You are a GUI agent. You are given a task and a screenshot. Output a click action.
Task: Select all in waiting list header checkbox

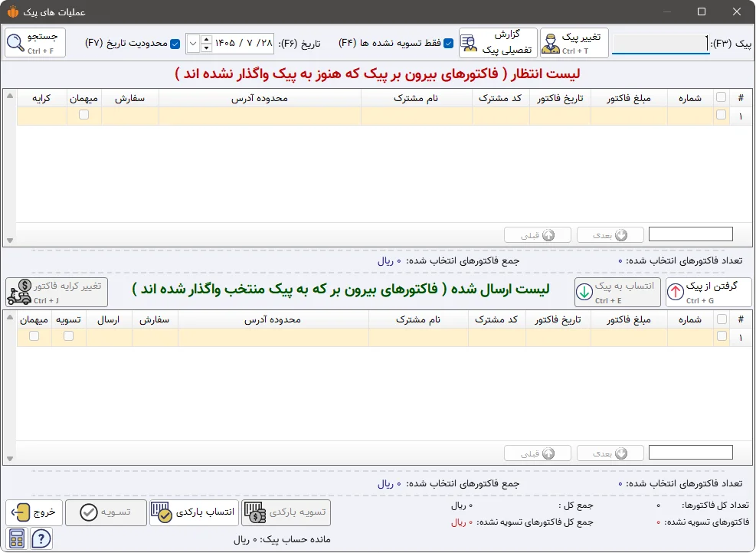pos(722,97)
